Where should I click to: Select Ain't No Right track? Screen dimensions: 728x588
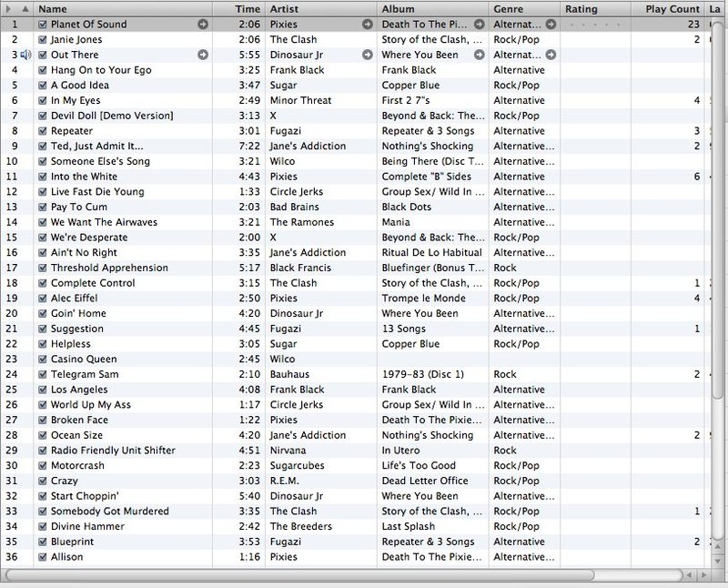pyautogui.click(x=84, y=253)
